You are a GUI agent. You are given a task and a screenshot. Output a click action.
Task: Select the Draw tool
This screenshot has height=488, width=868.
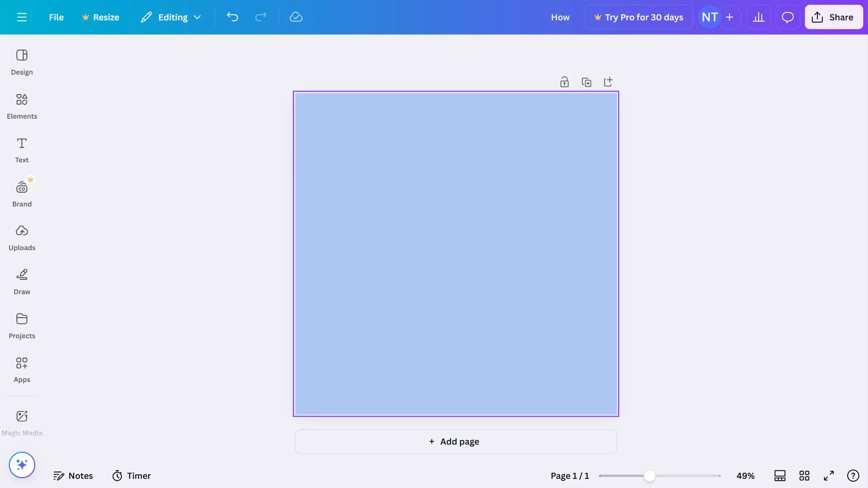click(22, 281)
